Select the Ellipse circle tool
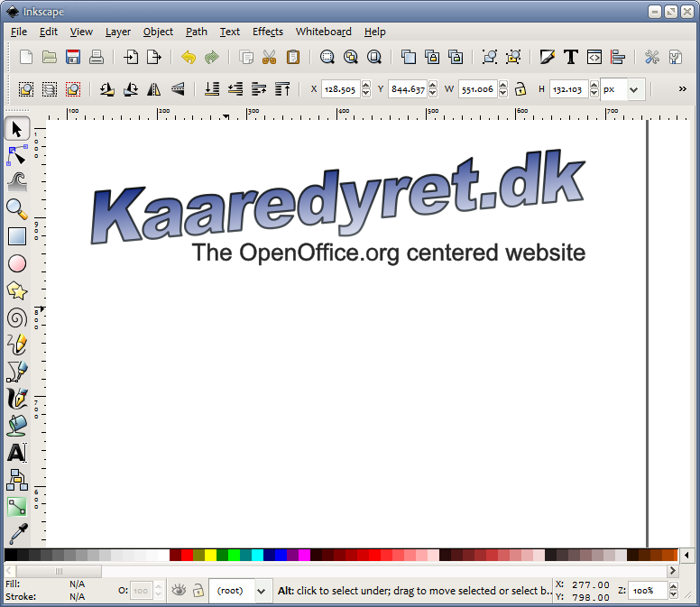This screenshot has width=700, height=607. [17, 263]
